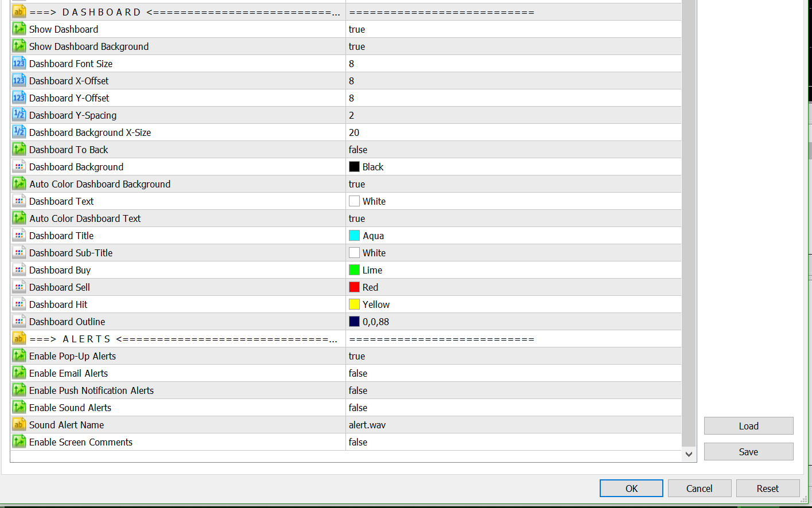Viewport: 812px width, 508px height.
Task: Pick the Lime Dashboard Buy color swatch
Action: pos(355,270)
